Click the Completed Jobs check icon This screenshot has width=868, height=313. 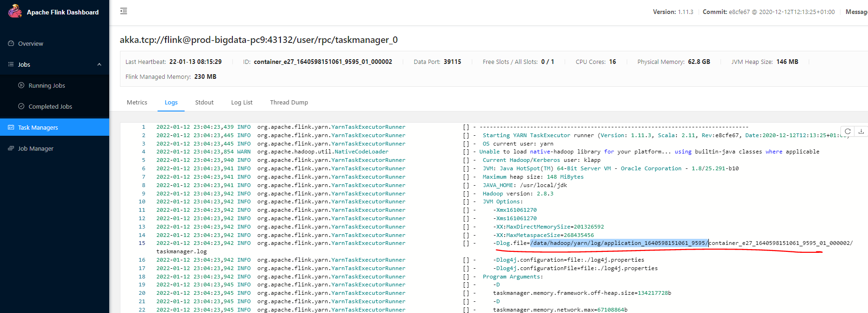pyautogui.click(x=21, y=106)
